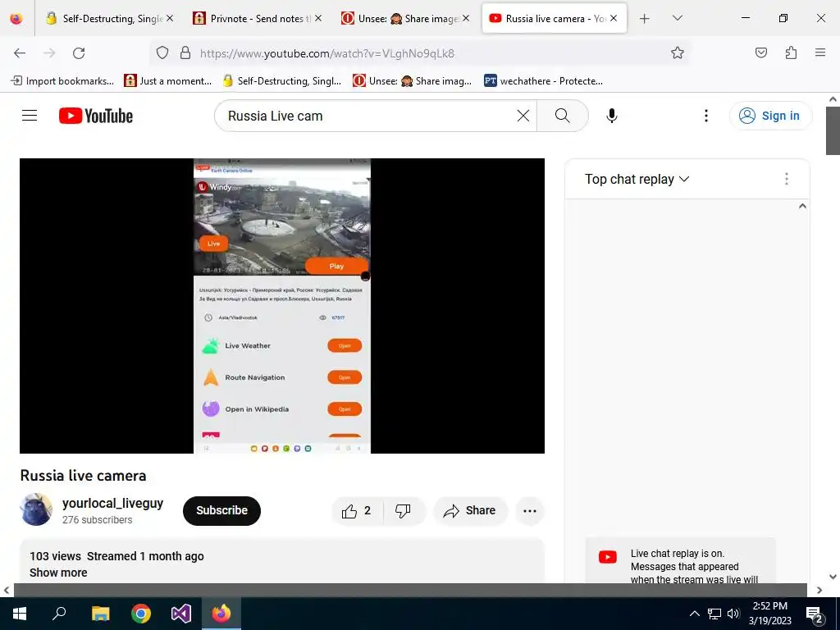Open the Unsee bookmark in toolbar
The height and width of the screenshot is (630, 840).
(412, 81)
